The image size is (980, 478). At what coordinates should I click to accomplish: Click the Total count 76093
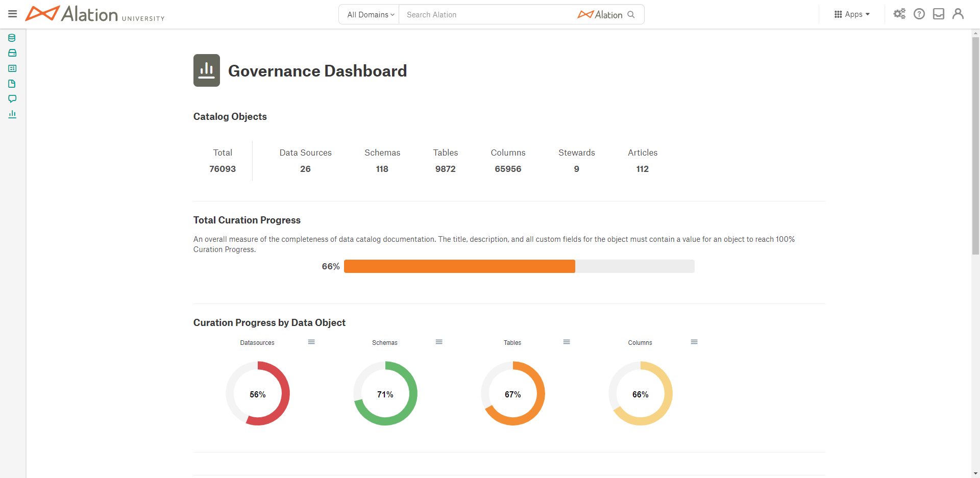point(223,169)
